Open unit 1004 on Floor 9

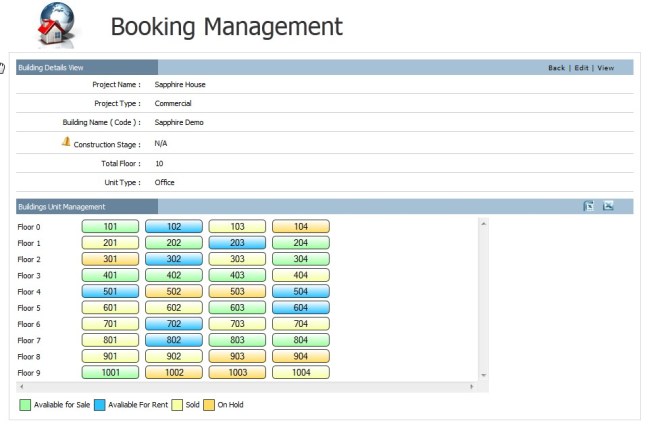pyautogui.click(x=300, y=372)
